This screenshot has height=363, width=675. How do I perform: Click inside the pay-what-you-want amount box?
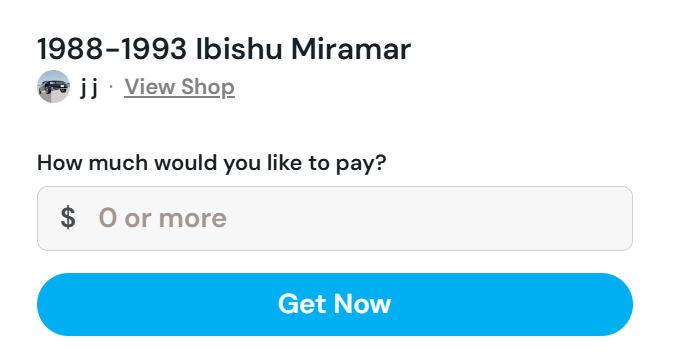coord(335,218)
